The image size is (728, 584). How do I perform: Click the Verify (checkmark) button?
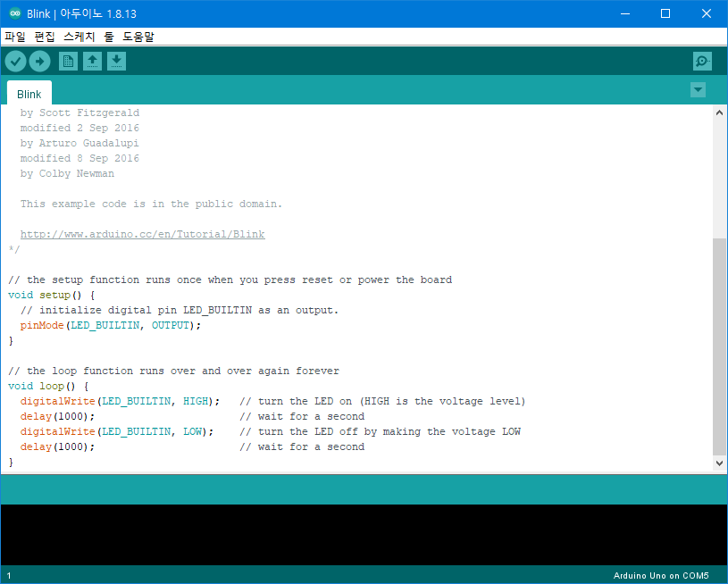coord(15,62)
